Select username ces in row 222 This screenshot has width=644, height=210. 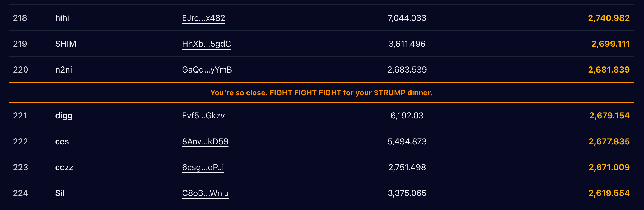(62, 142)
